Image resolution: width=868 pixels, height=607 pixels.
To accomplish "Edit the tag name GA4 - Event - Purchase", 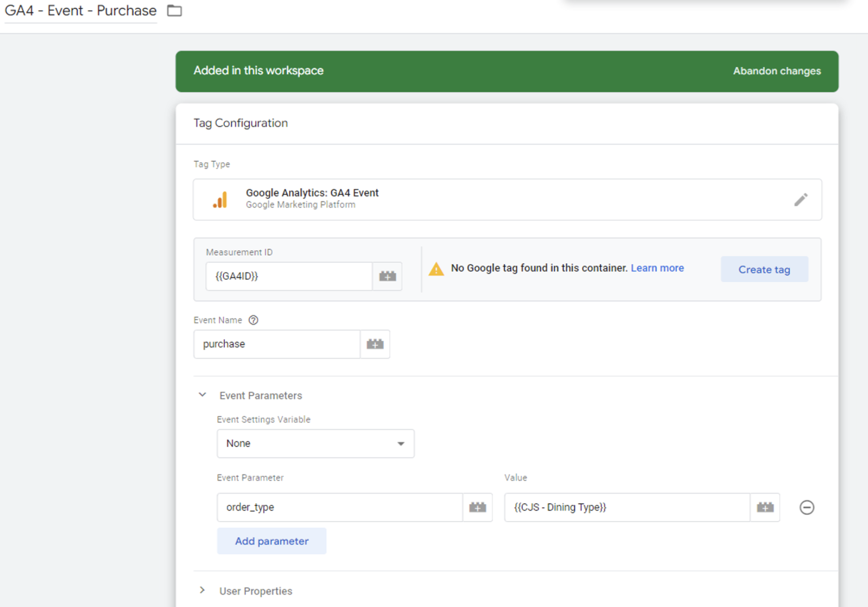I will (80, 11).
